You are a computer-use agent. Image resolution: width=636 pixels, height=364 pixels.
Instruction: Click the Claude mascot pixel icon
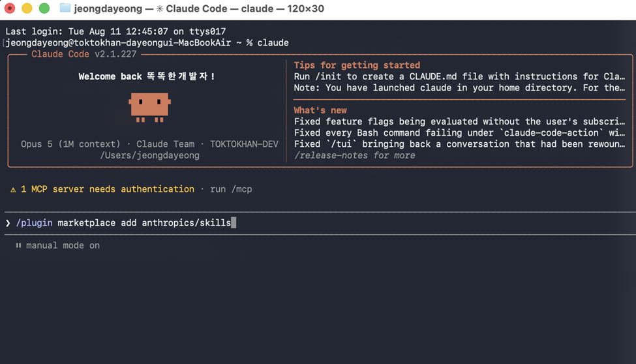tap(149, 108)
